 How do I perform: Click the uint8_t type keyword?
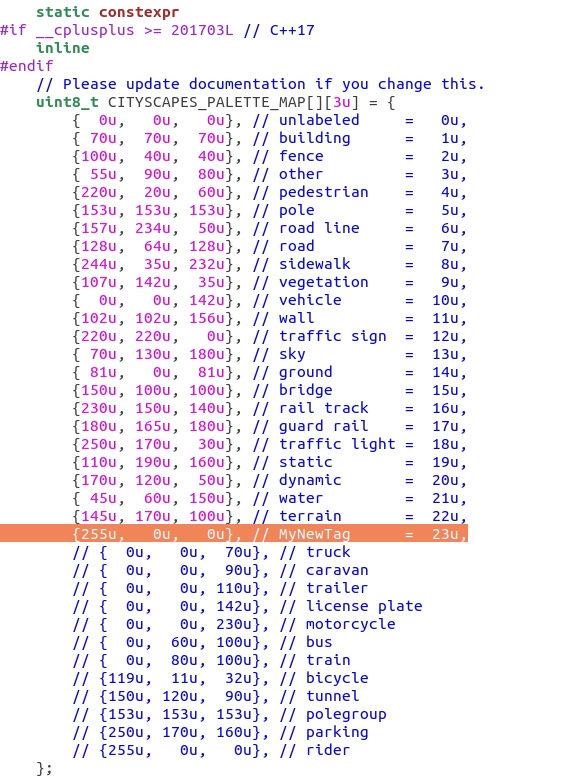tap(67, 102)
